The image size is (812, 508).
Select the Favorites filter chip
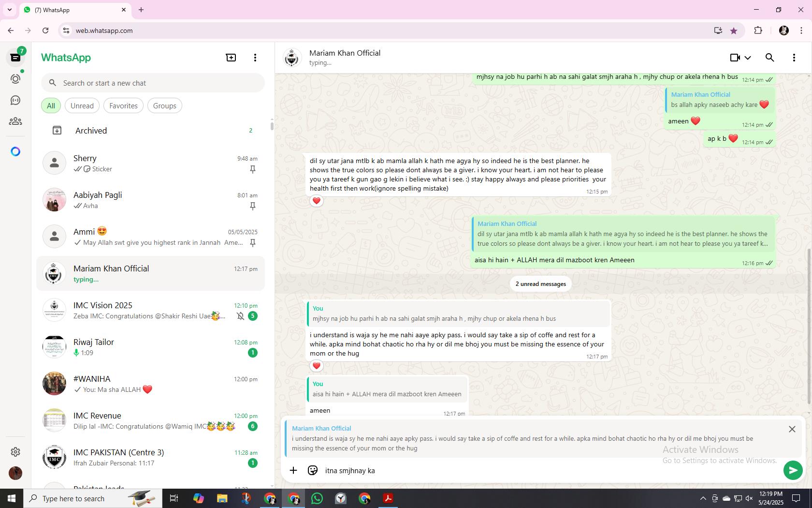[123, 105]
